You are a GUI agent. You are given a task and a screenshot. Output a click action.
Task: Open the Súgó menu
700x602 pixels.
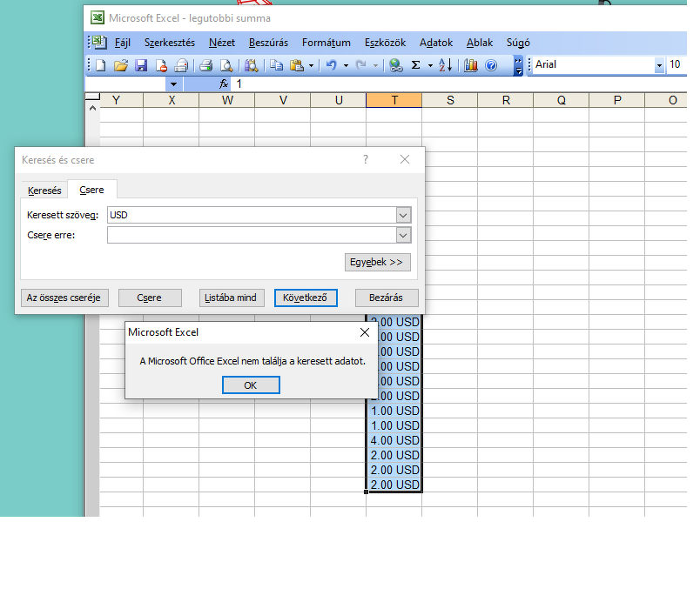[x=518, y=43]
